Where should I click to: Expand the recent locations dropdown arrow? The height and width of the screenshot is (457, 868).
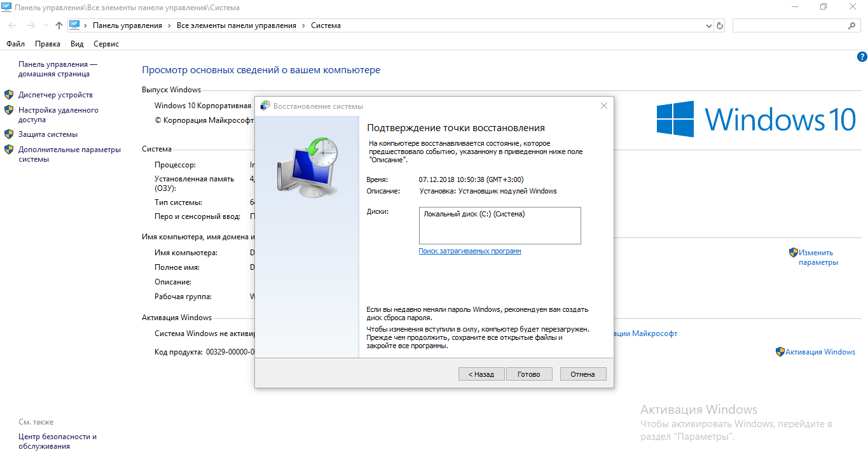coord(45,25)
